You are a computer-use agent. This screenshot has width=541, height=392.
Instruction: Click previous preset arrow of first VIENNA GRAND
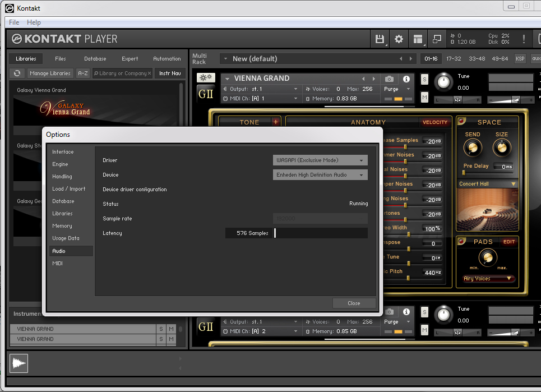pyautogui.click(x=363, y=79)
